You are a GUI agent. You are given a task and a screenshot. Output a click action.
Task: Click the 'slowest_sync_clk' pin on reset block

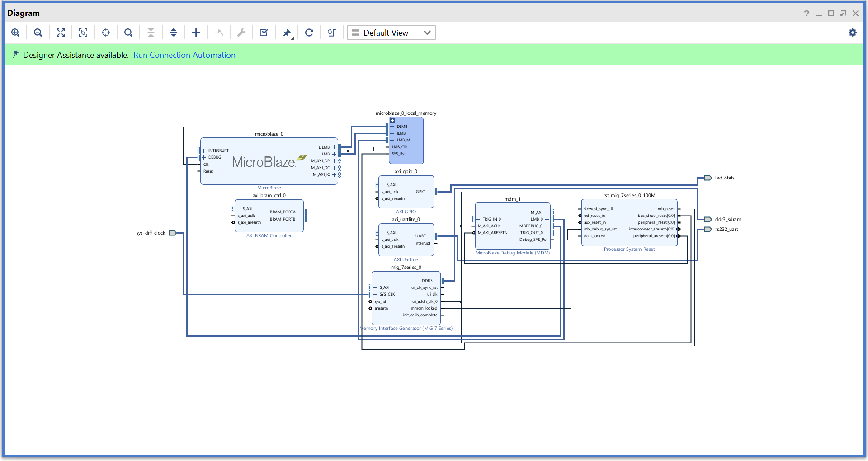tap(599, 209)
